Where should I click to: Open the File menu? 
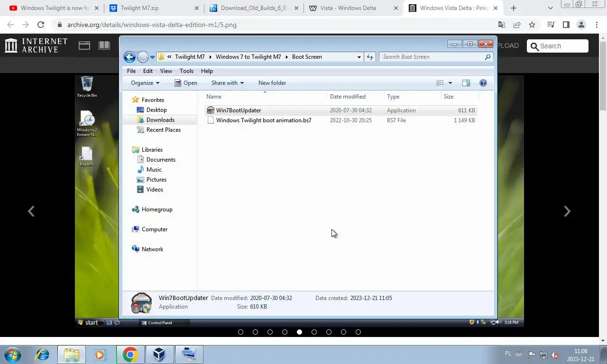coord(131,71)
